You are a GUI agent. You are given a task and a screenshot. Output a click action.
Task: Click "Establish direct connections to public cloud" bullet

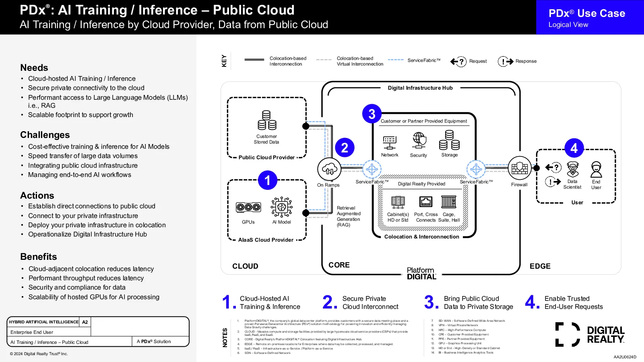click(x=92, y=206)
